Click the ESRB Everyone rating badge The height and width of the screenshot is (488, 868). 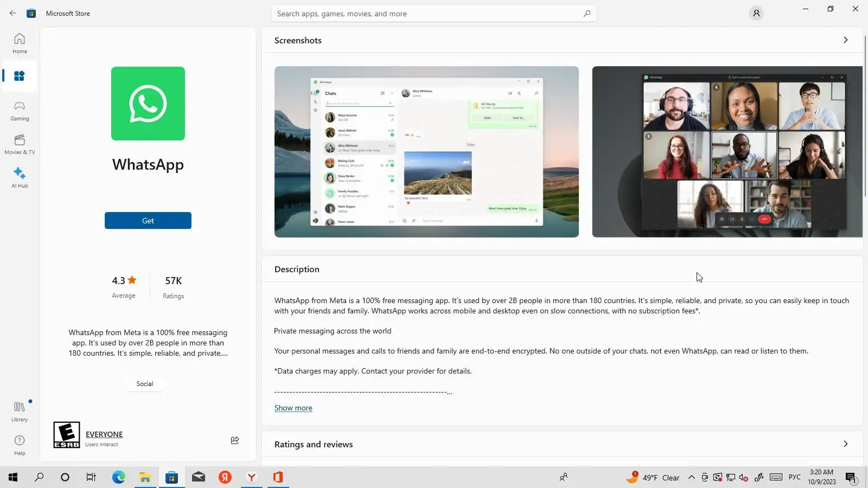[67, 435]
